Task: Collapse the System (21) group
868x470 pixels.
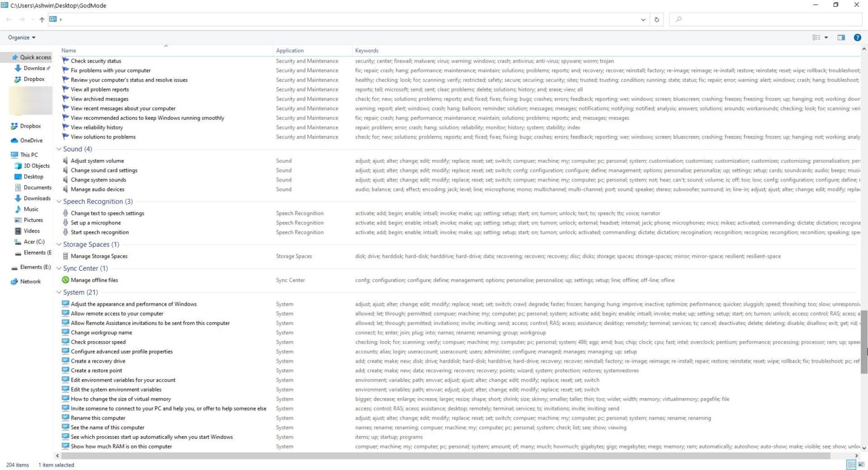Action: (x=59, y=293)
